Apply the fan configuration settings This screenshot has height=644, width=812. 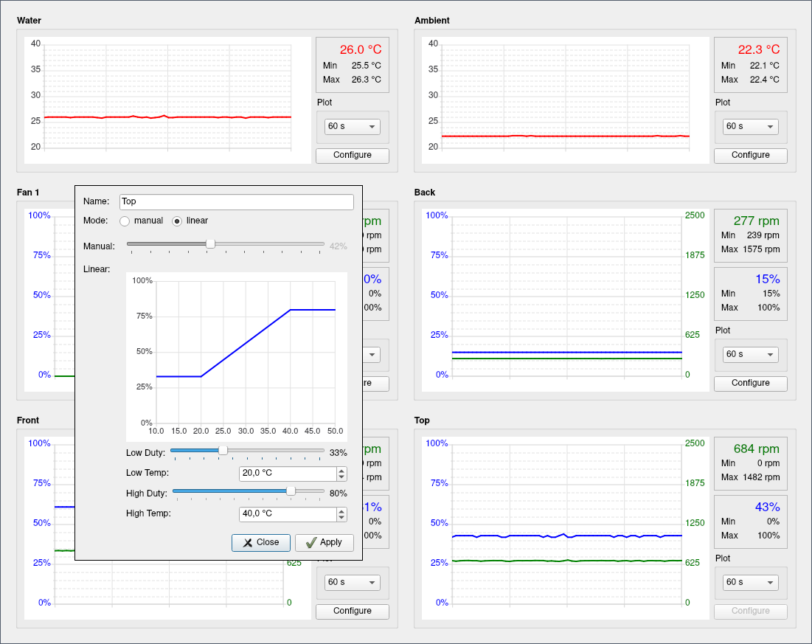coord(325,542)
